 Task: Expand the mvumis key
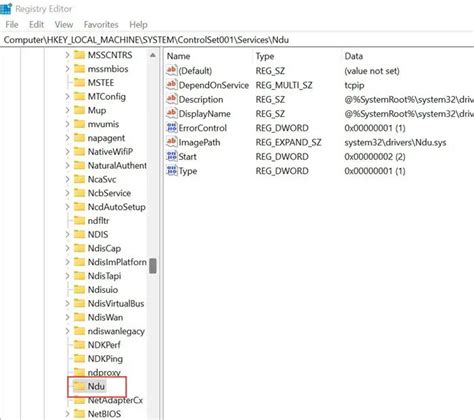[x=67, y=124]
